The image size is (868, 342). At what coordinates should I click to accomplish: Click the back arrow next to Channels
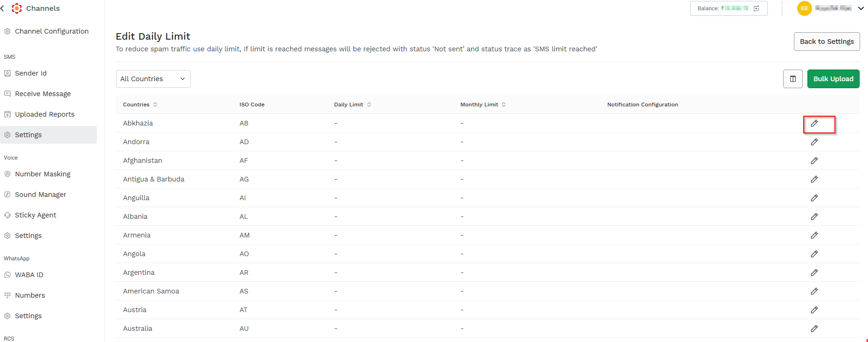pyautogui.click(x=2, y=8)
